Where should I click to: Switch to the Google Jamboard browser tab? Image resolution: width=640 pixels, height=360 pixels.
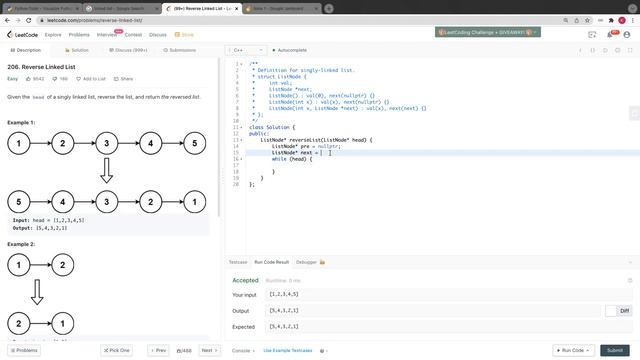click(x=282, y=8)
